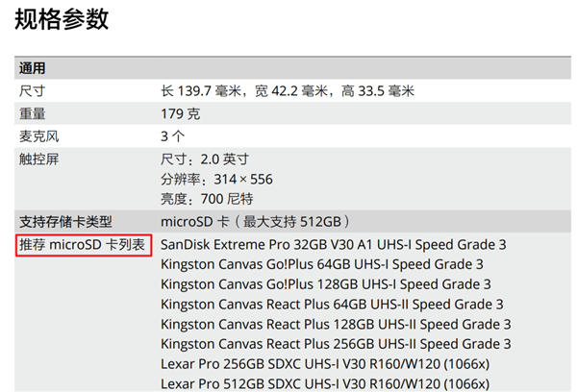Viewport: 577px width, 392px height.
Task: Click the 触控屏 row label
Action: (x=39, y=159)
